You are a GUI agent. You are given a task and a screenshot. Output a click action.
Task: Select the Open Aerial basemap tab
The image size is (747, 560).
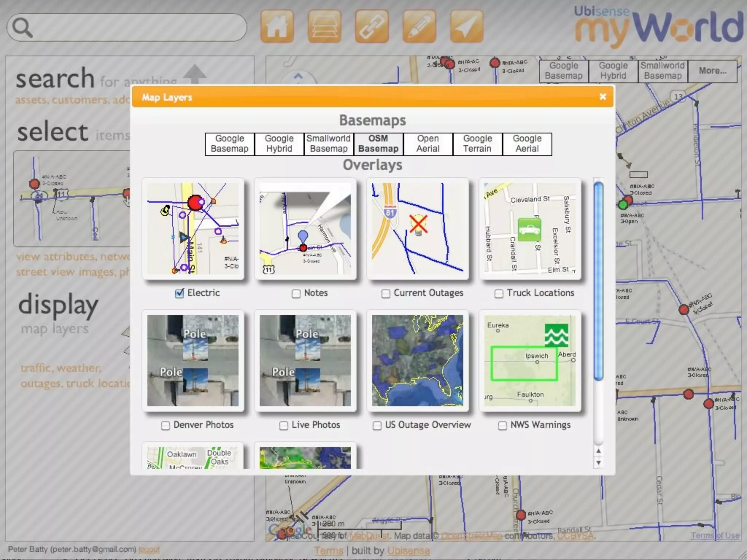click(x=428, y=144)
